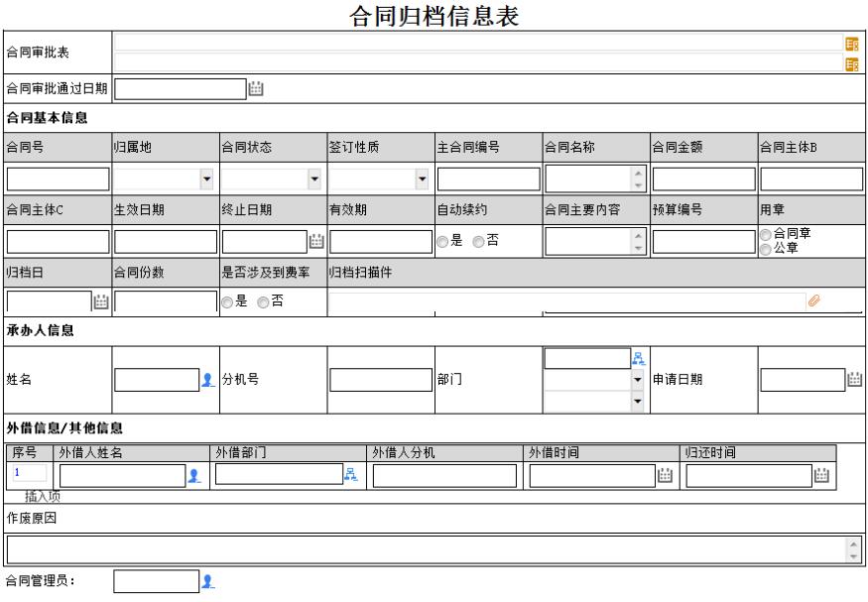The width and height of the screenshot is (868, 602).
Task: Expand the 签订性质 dropdown
Action: [x=422, y=179]
